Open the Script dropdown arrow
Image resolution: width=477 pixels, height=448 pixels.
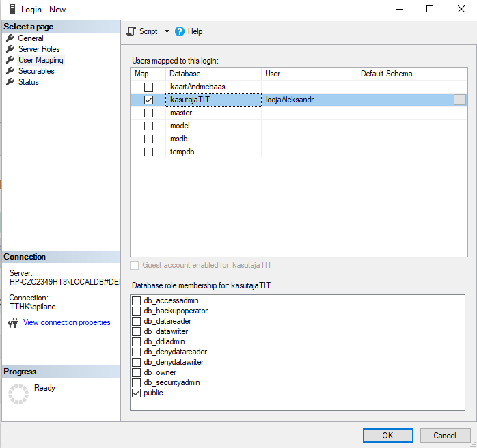[x=166, y=31]
